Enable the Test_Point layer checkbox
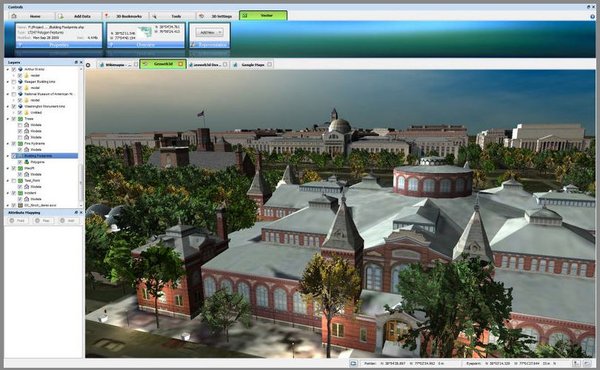The width and height of the screenshot is (600, 370). (14, 181)
